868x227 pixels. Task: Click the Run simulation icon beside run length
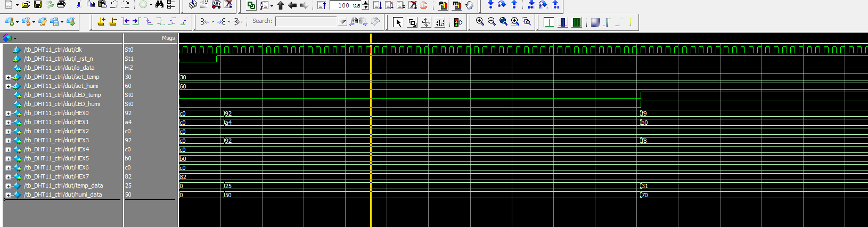378,5
